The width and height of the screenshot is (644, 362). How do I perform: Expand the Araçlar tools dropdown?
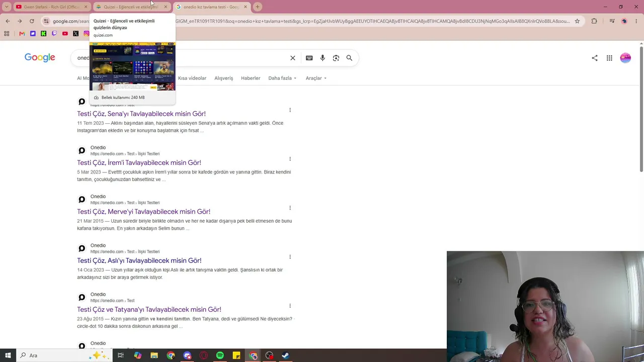tap(316, 78)
